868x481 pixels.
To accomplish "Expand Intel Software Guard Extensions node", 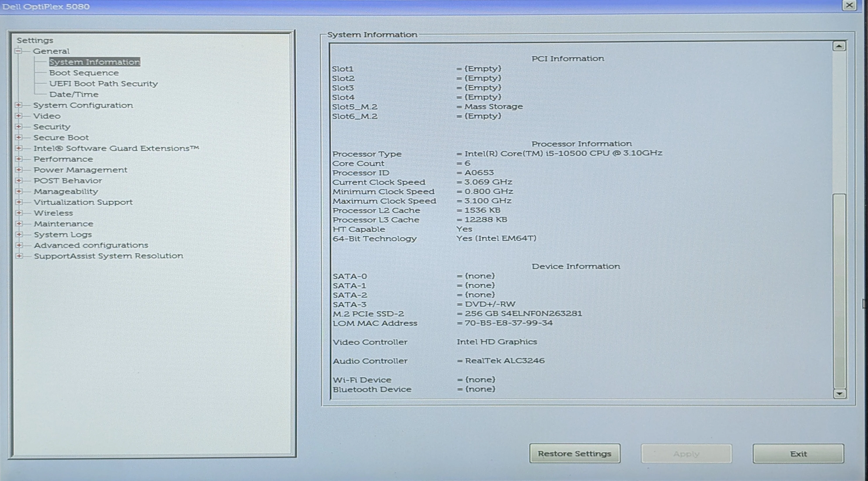I will pyautogui.click(x=19, y=148).
